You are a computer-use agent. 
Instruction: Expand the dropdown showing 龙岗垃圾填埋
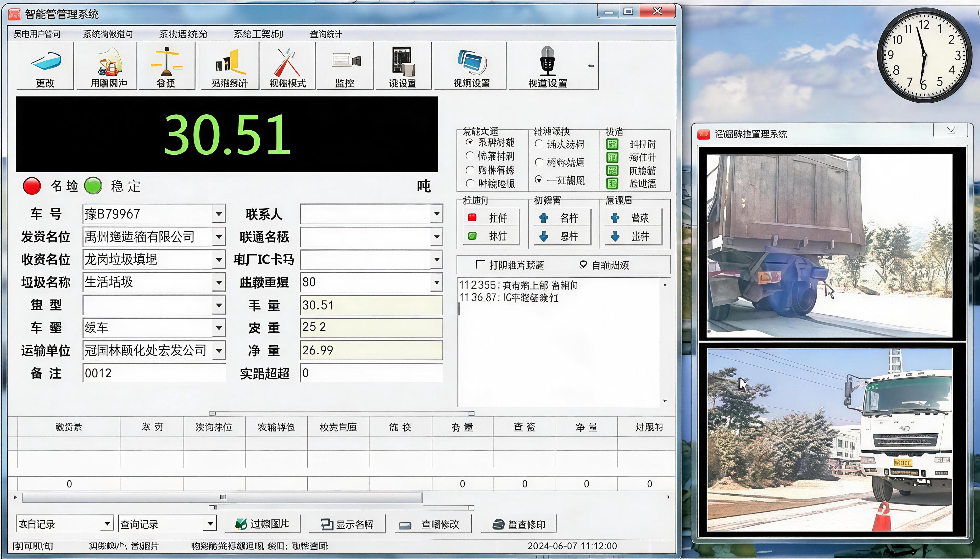click(x=219, y=260)
